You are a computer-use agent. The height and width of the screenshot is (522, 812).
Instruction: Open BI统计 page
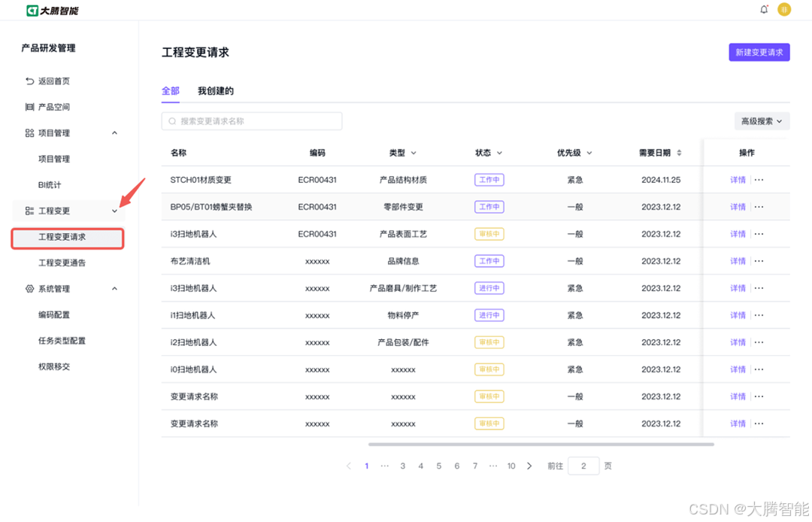click(x=50, y=185)
